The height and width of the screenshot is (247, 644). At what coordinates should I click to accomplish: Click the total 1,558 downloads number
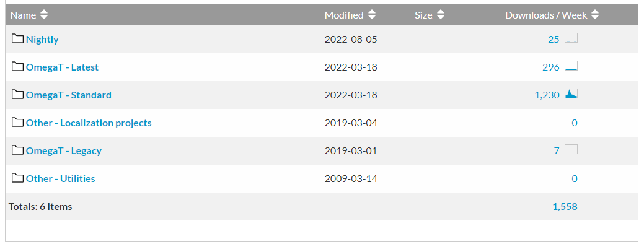565,206
